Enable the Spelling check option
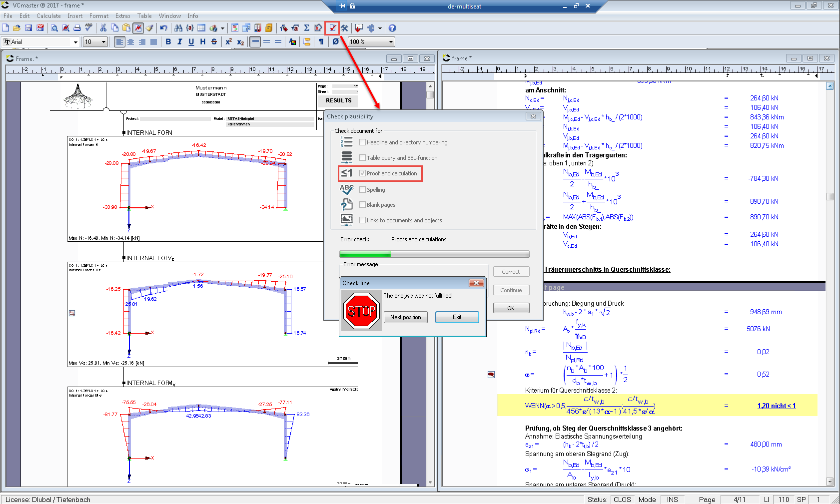 pos(363,190)
